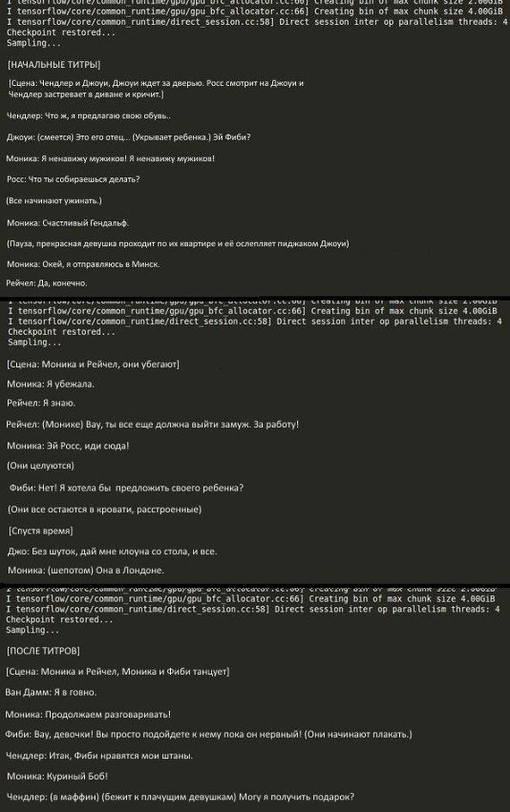Click the line 'Моника: Куриный Боб!'
The height and width of the screenshot is (812, 510).
[x=57, y=776]
